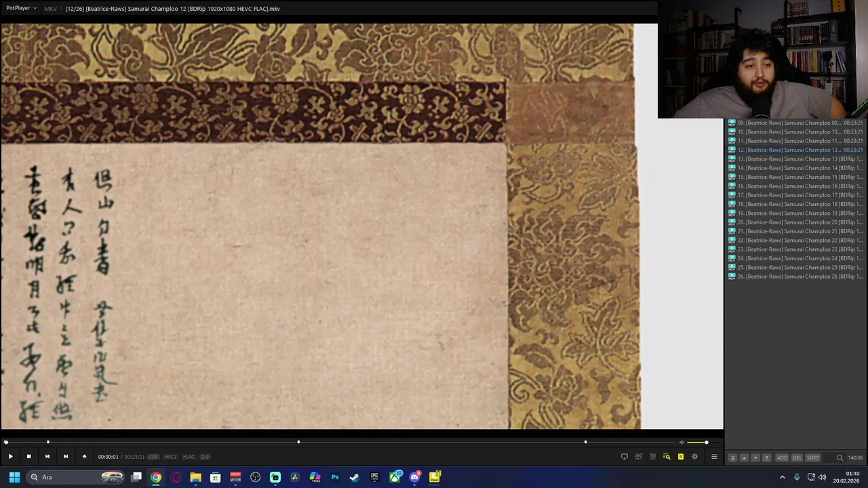Select Samurai Champloo 10 in the playlist
868x488 pixels.
coord(795,131)
